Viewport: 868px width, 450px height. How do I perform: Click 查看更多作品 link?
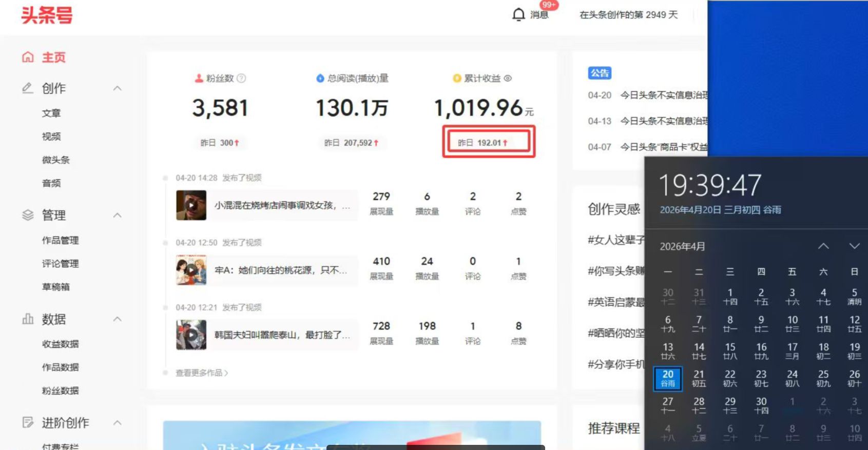coord(202,373)
